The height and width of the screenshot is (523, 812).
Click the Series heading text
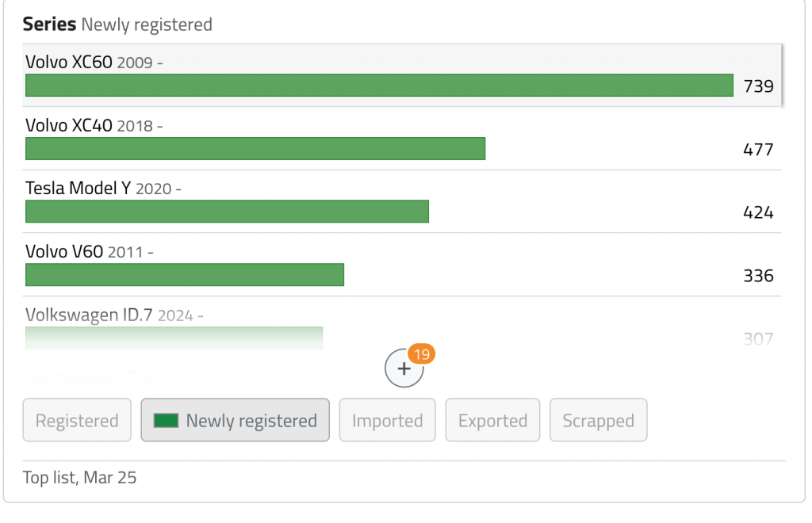[49, 25]
